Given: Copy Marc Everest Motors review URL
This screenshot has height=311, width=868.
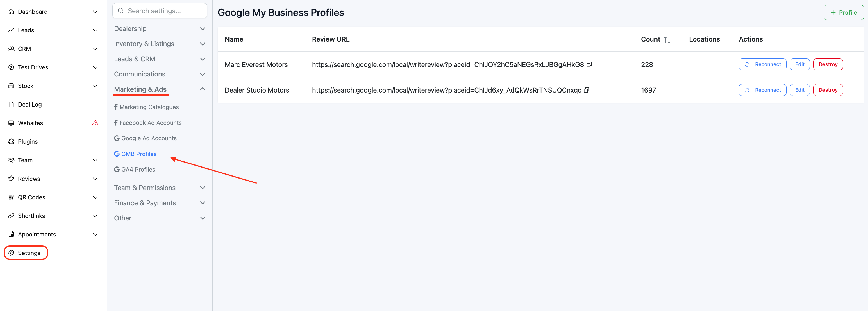Looking at the screenshot, I should tap(589, 64).
